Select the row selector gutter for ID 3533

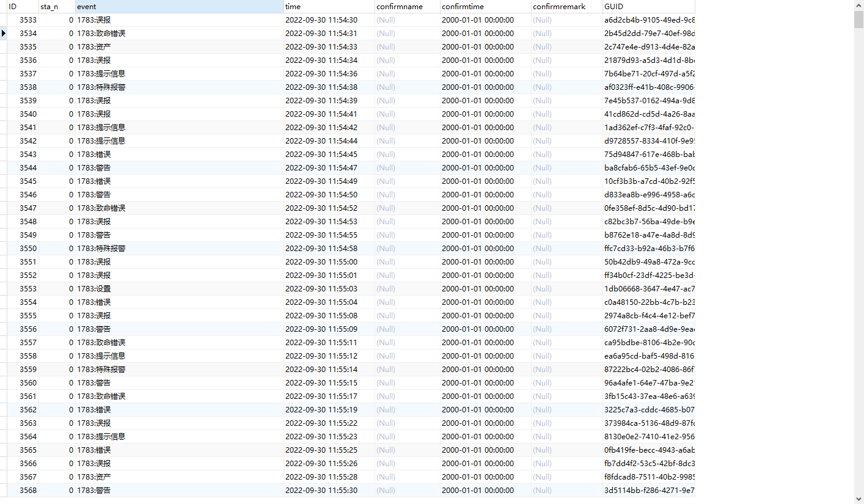4,20
